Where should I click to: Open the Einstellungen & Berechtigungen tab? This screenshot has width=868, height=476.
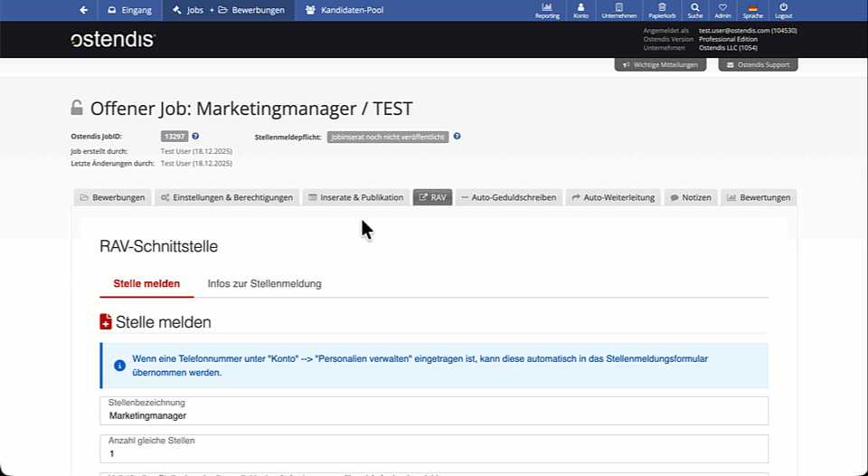tap(227, 197)
